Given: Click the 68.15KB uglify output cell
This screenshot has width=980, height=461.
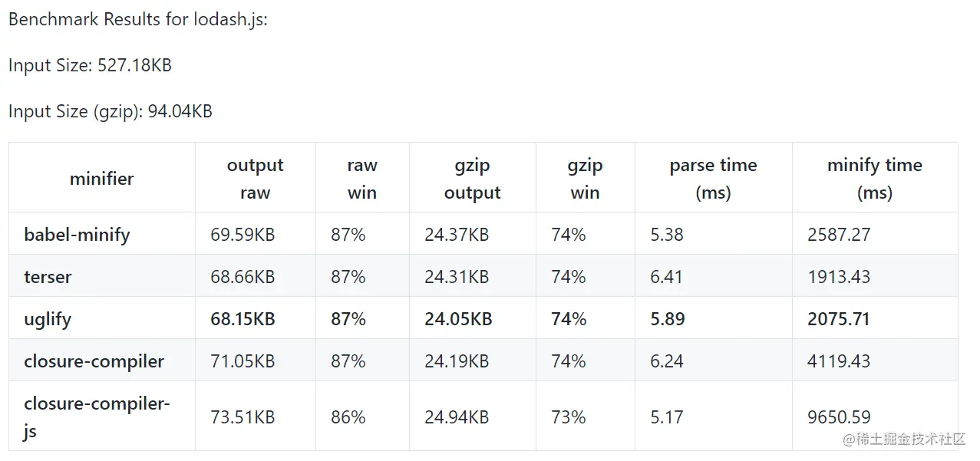Looking at the screenshot, I should (x=244, y=319).
